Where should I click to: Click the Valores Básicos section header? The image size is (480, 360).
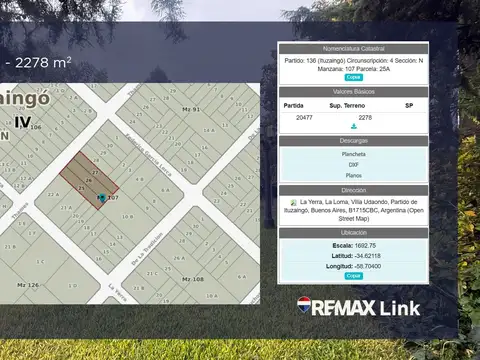tap(353, 92)
